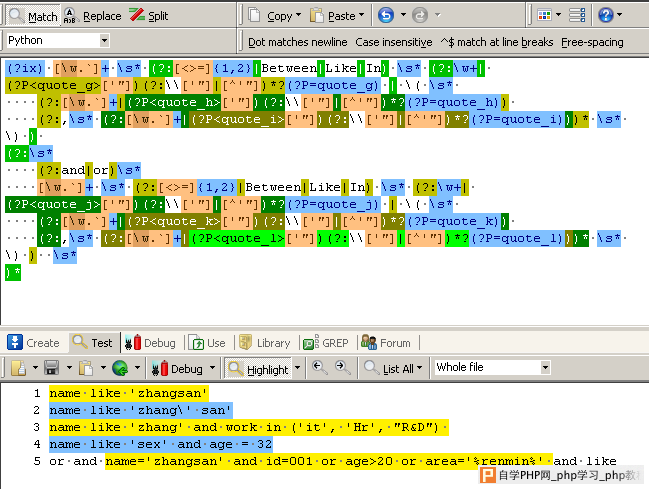649x489 pixels.
Task: Toggle Free-spacing option
Action: tap(592, 42)
